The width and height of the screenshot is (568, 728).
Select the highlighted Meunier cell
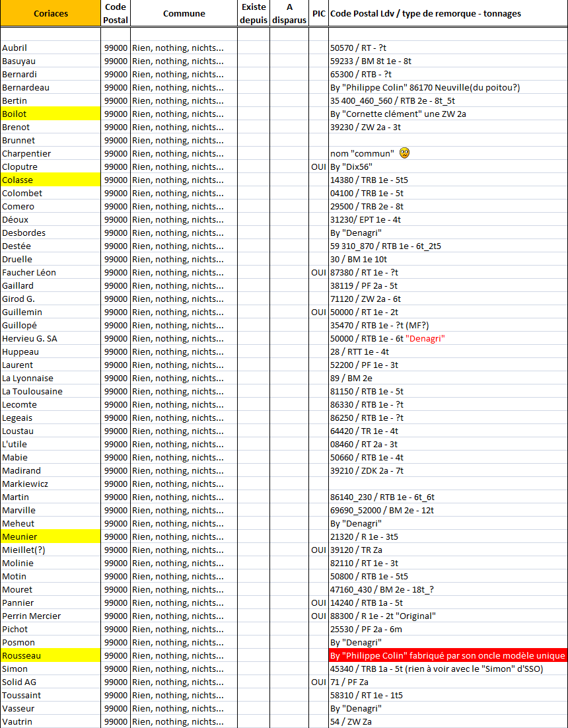(x=51, y=536)
